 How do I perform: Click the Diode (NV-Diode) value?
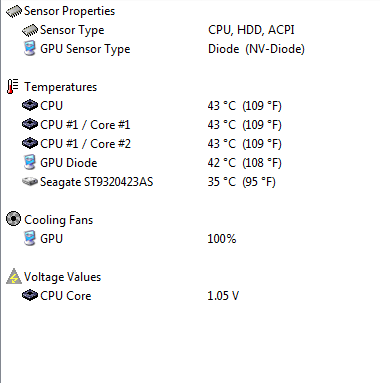[x=256, y=49]
